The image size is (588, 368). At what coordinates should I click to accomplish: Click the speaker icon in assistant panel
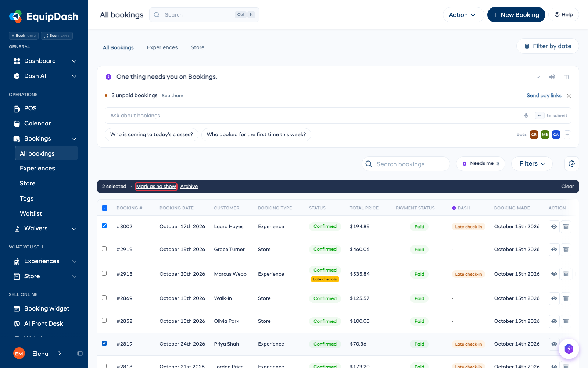(552, 77)
